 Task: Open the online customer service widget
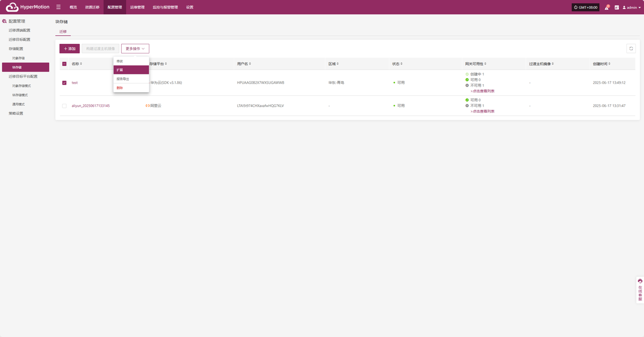point(640,290)
